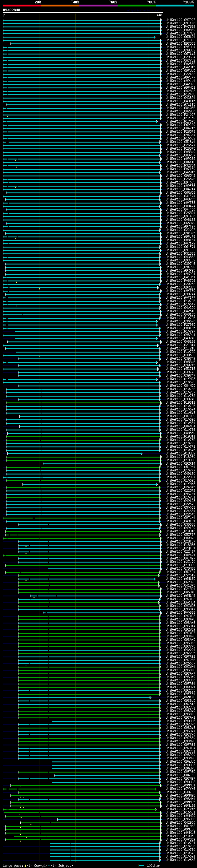Click hit label UniRef100_P26573
This screenshot has width=197, height=868.
click(x=180, y=131)
